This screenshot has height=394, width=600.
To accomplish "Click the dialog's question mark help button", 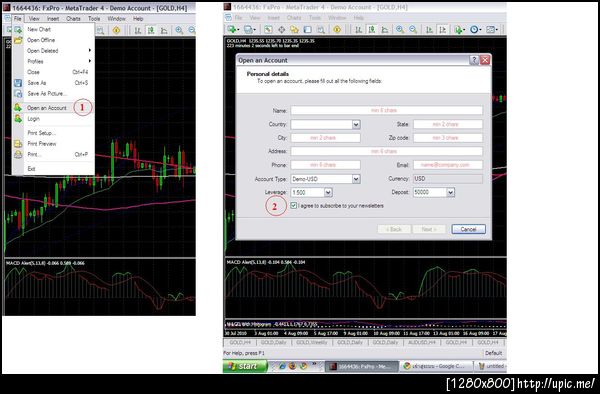I will 474,60.
